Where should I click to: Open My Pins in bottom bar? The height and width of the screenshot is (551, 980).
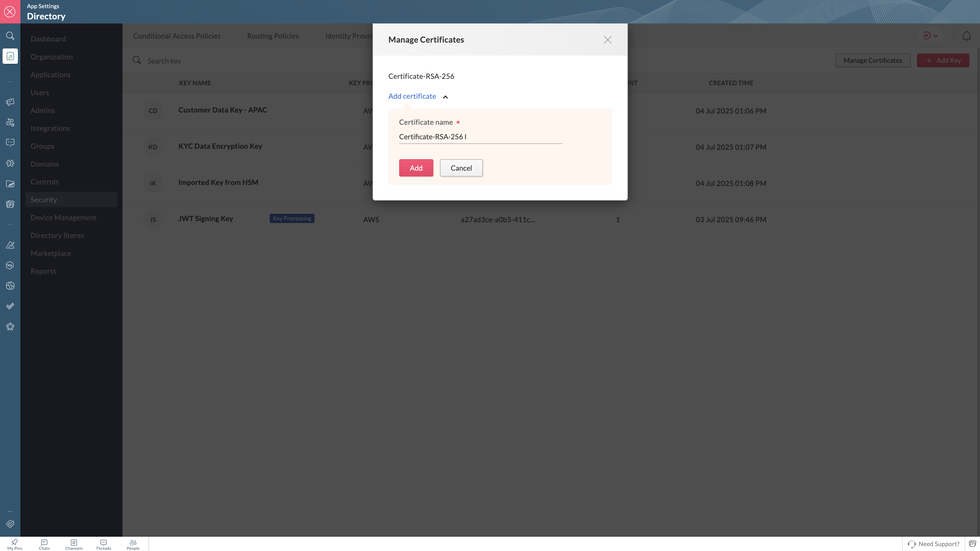click(15, 544)
